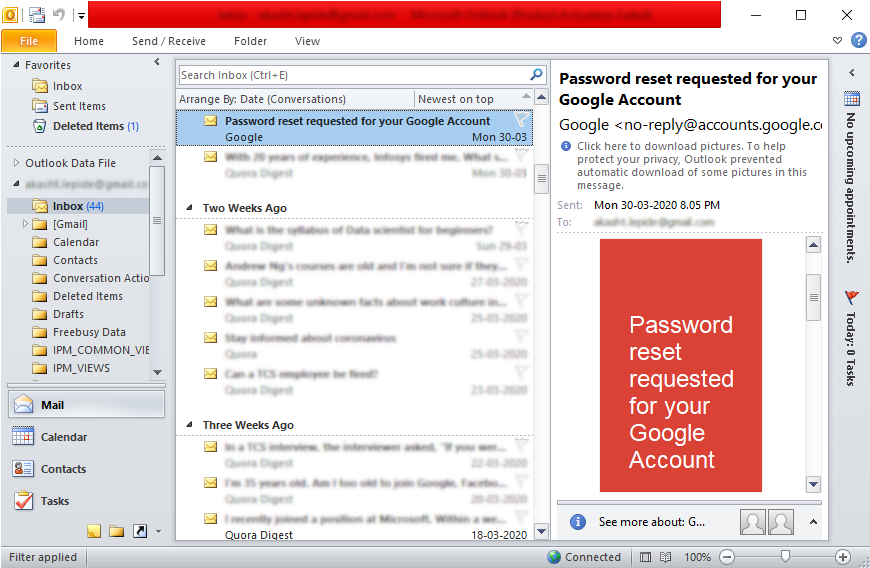This screenshot has width=870, height=568.
Task: Click Reading view icon in status bar
Action: [x=666, y=557]
